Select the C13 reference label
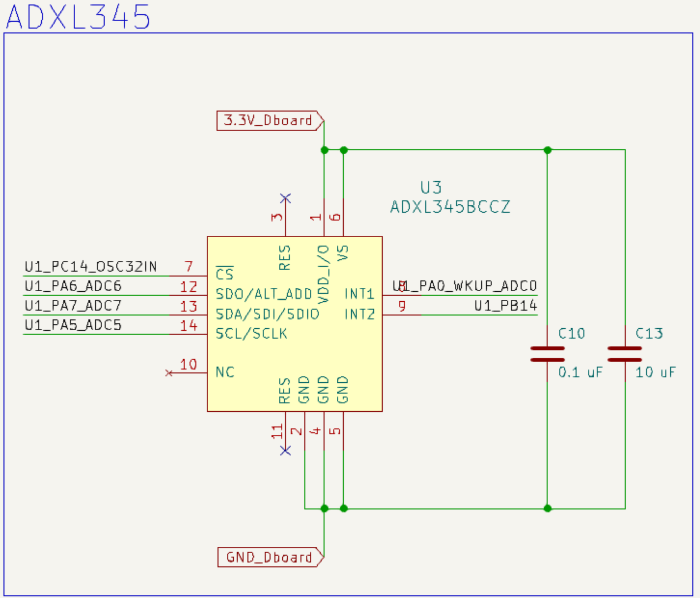This screenshot has height=598, width=700. coord(649,333)
